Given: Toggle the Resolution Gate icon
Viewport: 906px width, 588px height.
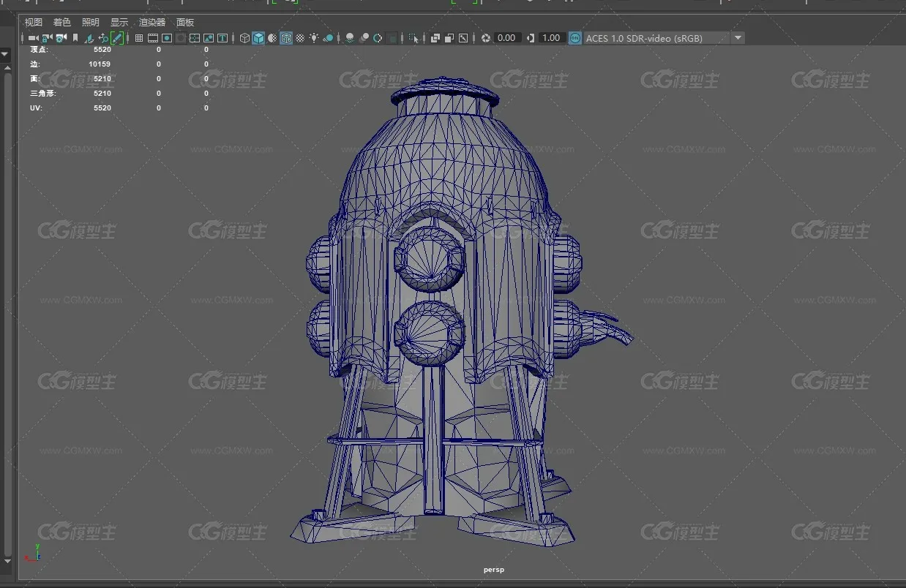Looking at the screenshot, I should [167, 38].
